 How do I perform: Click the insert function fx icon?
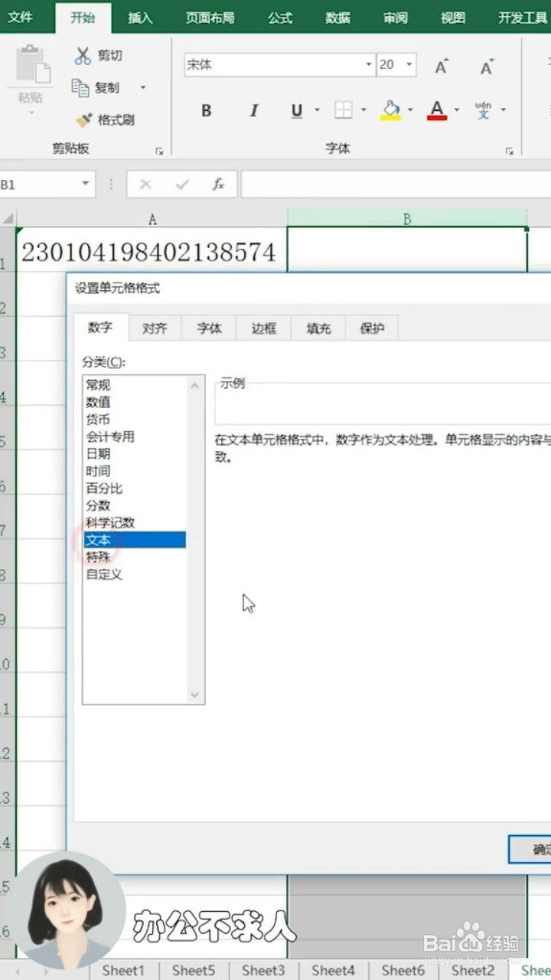click(218, 185)
